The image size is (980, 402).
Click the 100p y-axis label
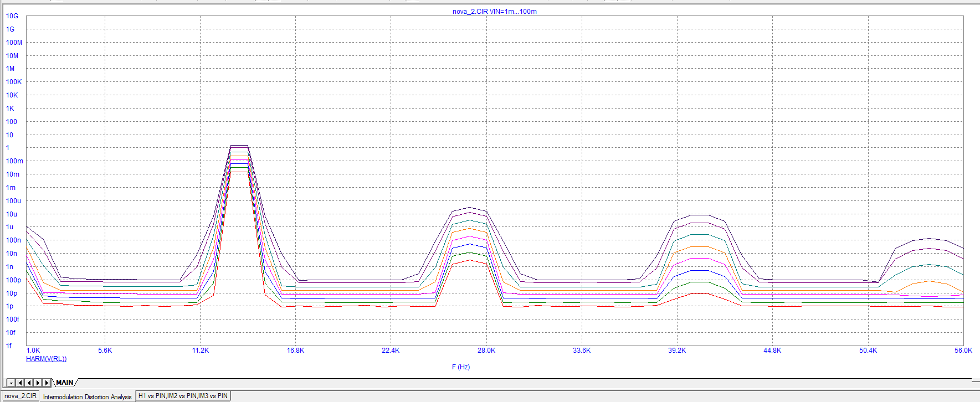tap(13, 280)
